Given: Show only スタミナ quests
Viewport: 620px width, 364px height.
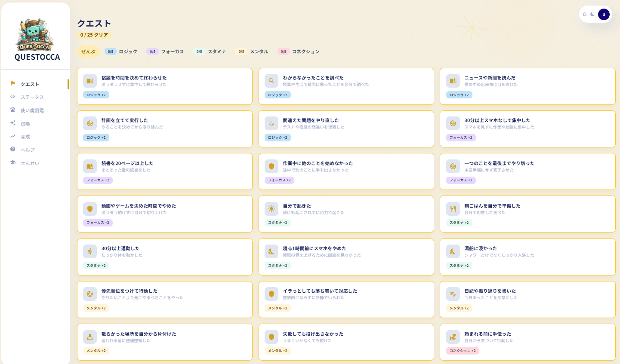Looking at the screenshot, I should (x=210, y=52).
